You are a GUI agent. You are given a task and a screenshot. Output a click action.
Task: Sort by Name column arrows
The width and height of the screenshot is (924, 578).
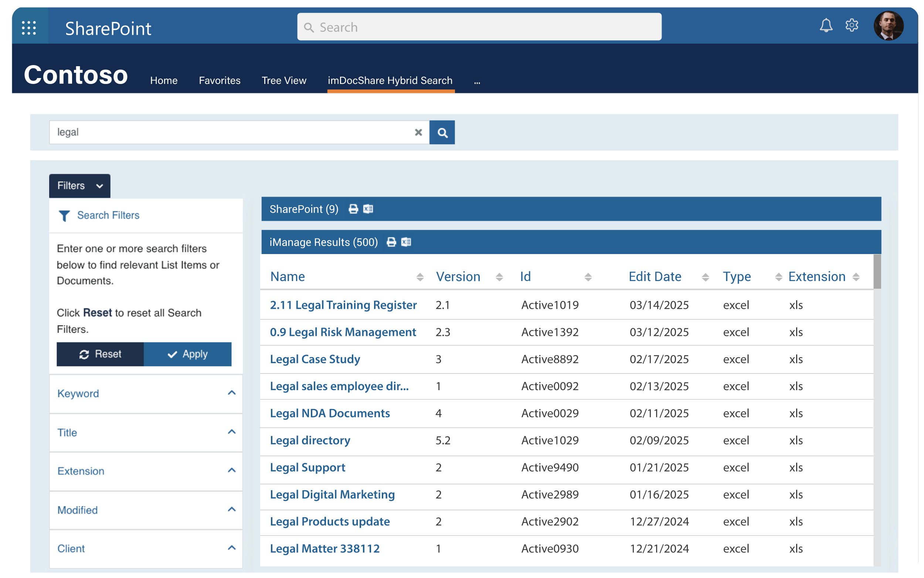[x=420, y=277]
